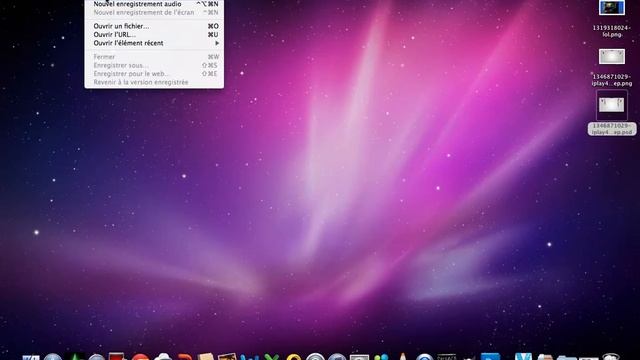
Task: Select the unselected iplay4 .png file thumbnail
Action: (x=611, y=56)
